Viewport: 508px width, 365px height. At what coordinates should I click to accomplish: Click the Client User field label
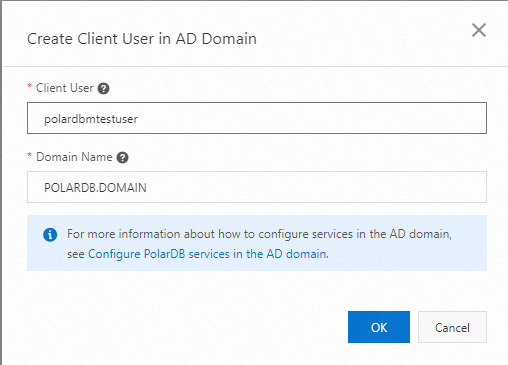coord(65,88)
